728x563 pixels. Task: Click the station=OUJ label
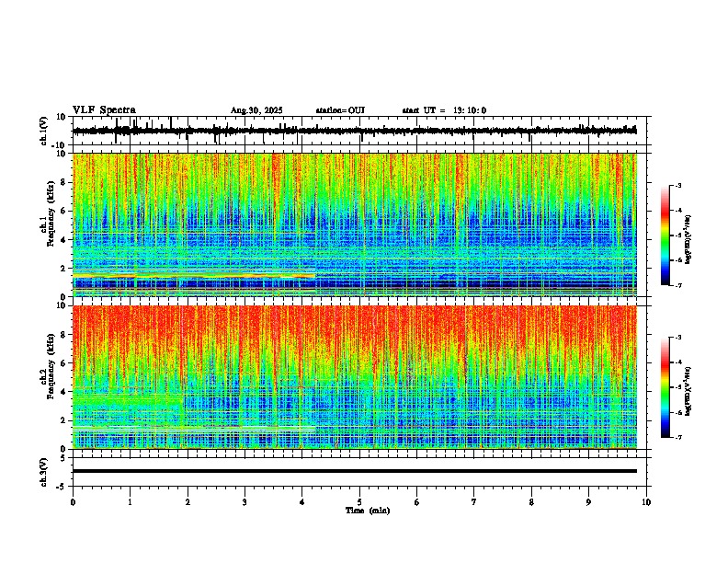[340, 110]
